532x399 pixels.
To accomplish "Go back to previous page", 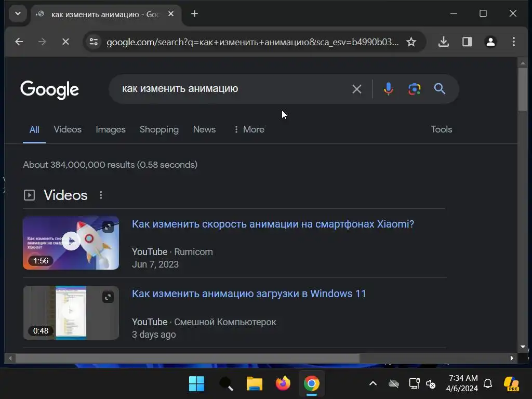I will tap(19, 42).
